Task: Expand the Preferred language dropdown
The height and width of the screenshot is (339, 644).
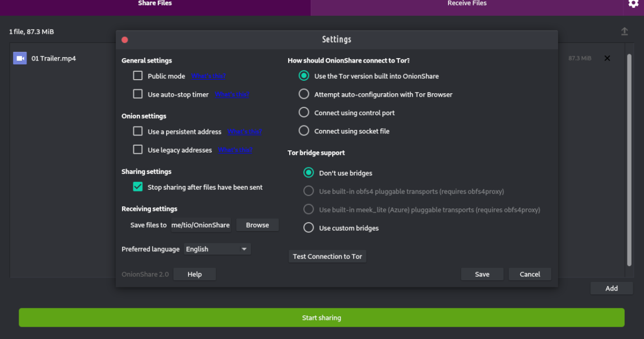Action: [x=217, y=249]
